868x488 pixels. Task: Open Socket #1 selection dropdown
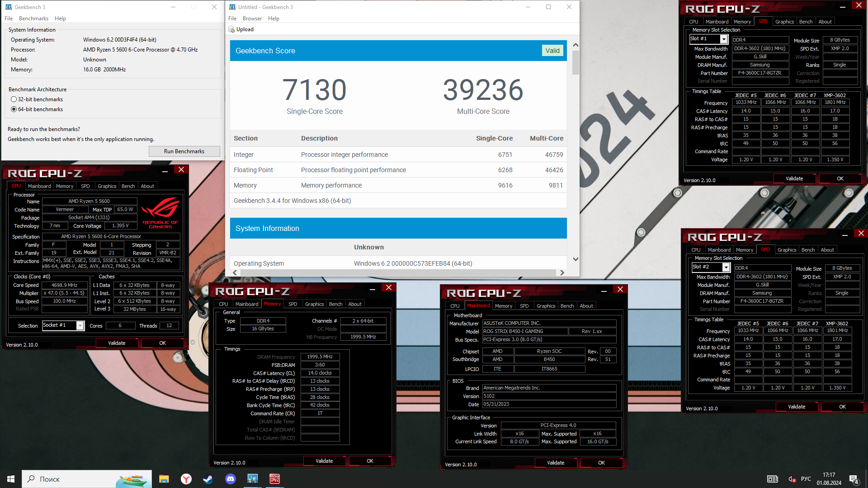pyautogui.click(x=80, y=325)
